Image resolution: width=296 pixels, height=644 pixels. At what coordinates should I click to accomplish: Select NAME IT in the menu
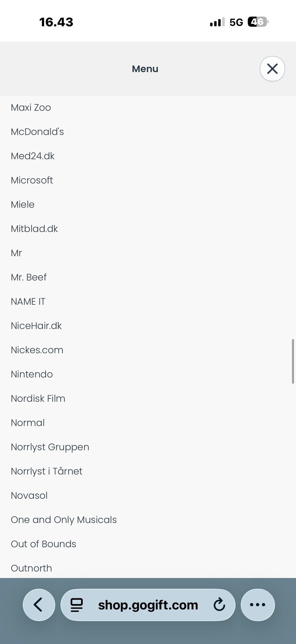click(28, 301)
